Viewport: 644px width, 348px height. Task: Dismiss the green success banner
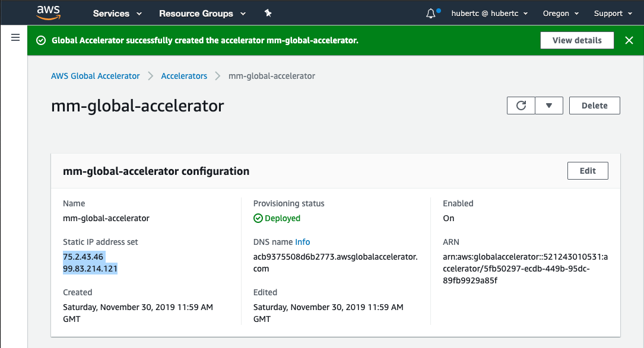[629, 40]
